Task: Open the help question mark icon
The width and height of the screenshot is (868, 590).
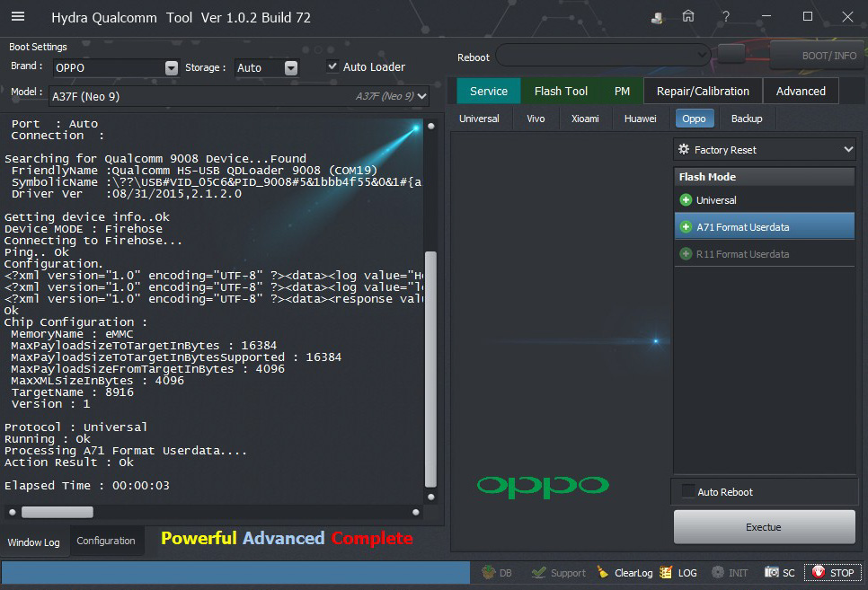Action: [726, 16]
